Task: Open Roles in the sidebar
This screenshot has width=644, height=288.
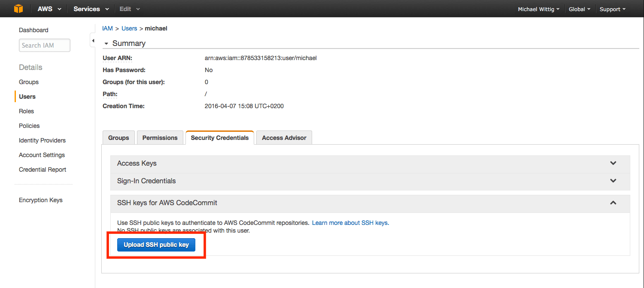Action: (26, 111)
